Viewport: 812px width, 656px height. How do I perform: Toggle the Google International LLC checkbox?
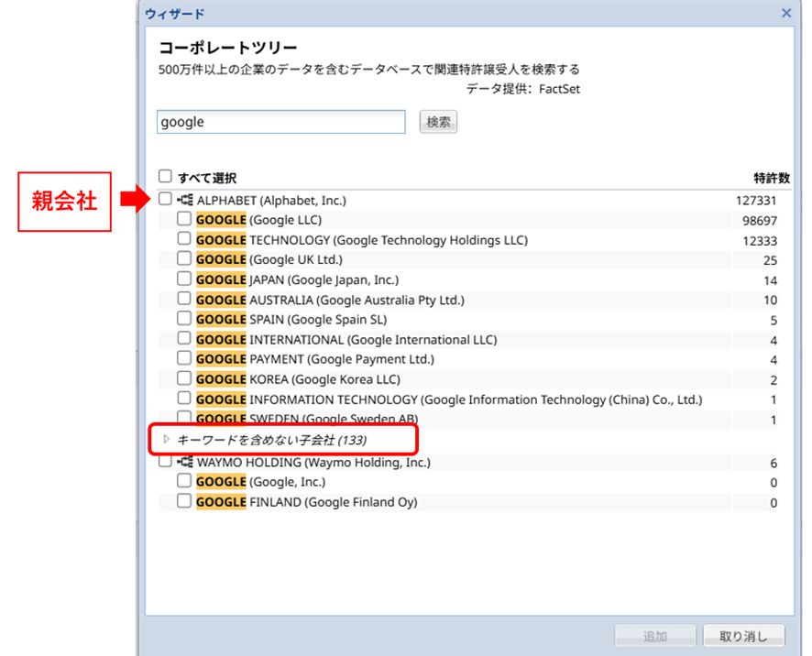pos(184,338)
